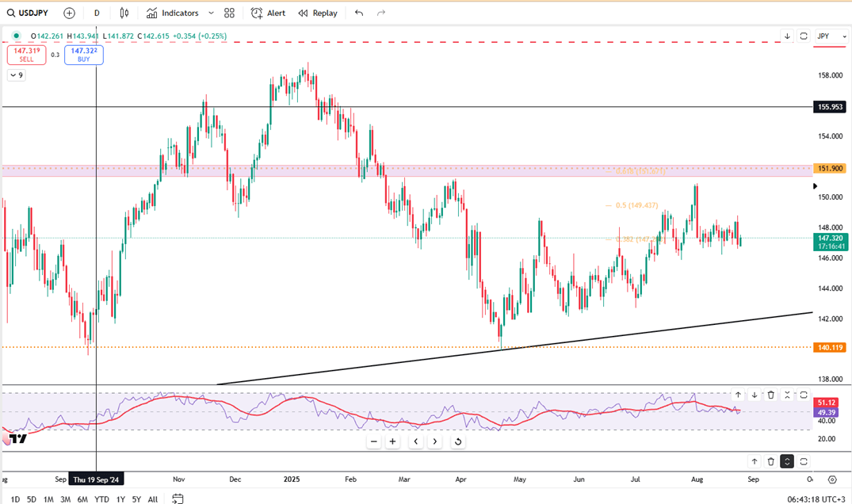Screen dimensions: 852x504
Task: Click the USDJPY symbol search field
Action: tap(28, 13)
